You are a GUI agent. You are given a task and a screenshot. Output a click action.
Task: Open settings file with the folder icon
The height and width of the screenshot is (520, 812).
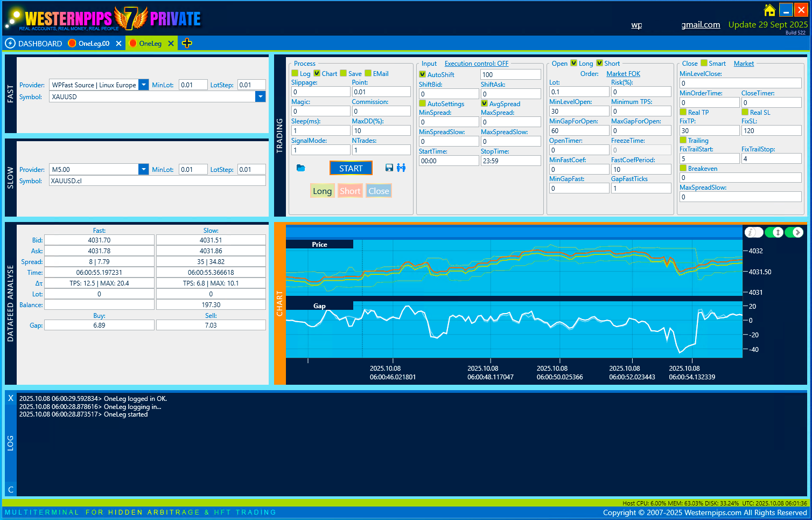[x=300, y=168]
